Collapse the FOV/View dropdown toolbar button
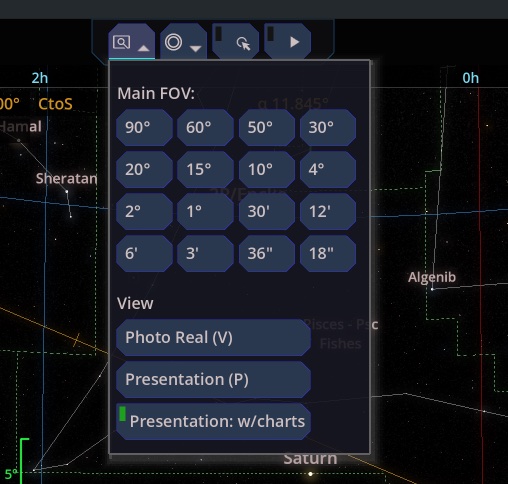508x484 pixels. click(132, 42)
